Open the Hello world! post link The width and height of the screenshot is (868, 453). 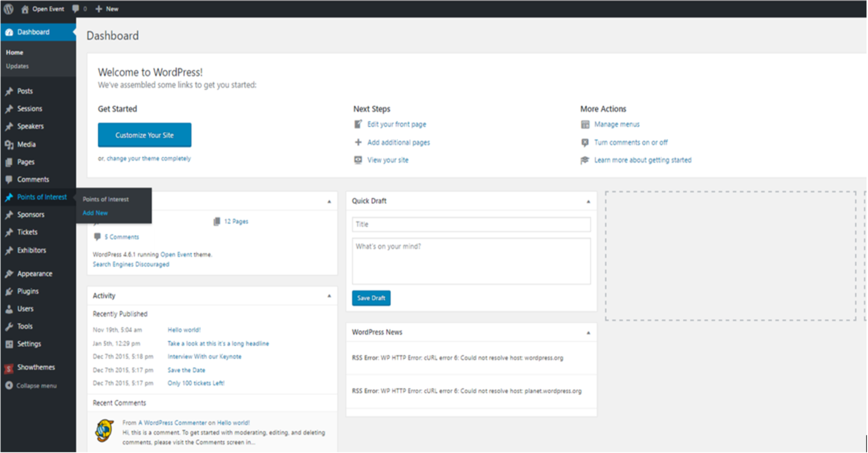(x=184, y=330)
